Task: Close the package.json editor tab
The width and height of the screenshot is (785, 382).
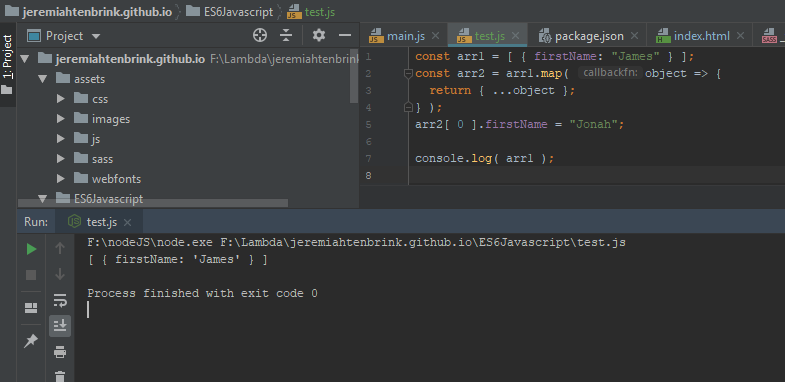Action: pyautogui.click(x=634, y=36)
